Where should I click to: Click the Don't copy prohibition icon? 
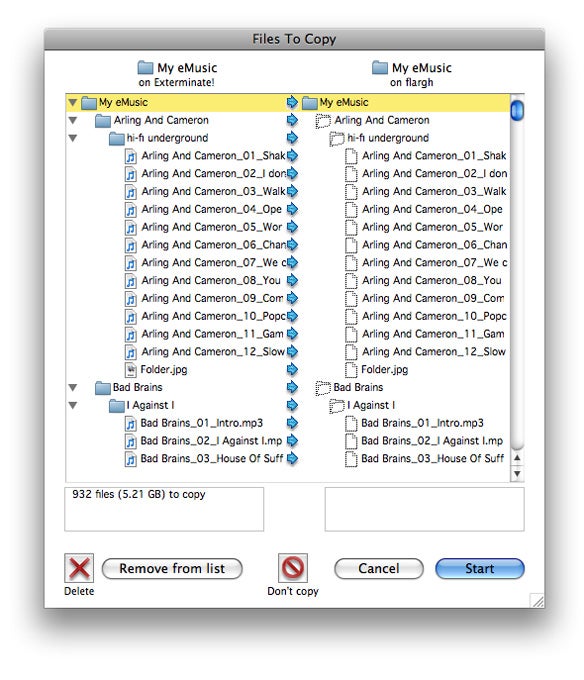[x=293, y=568]
